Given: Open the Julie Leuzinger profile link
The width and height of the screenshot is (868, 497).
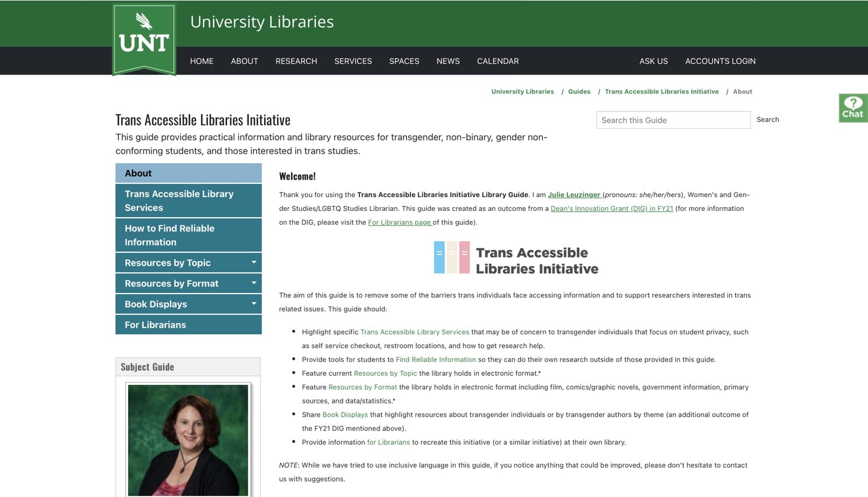Looking at the screenshot, I should tap(574, 195).
